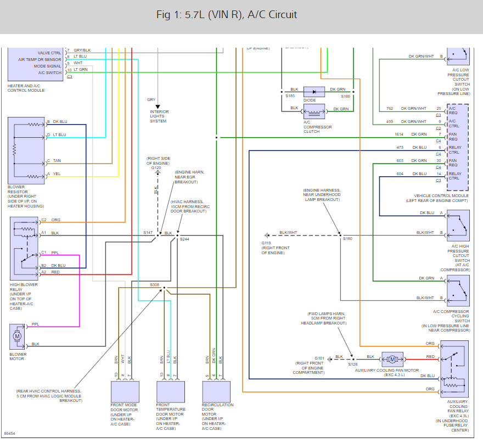Select circuit number '603'
This screenshot has height=448, width=483.
point(400,161)
